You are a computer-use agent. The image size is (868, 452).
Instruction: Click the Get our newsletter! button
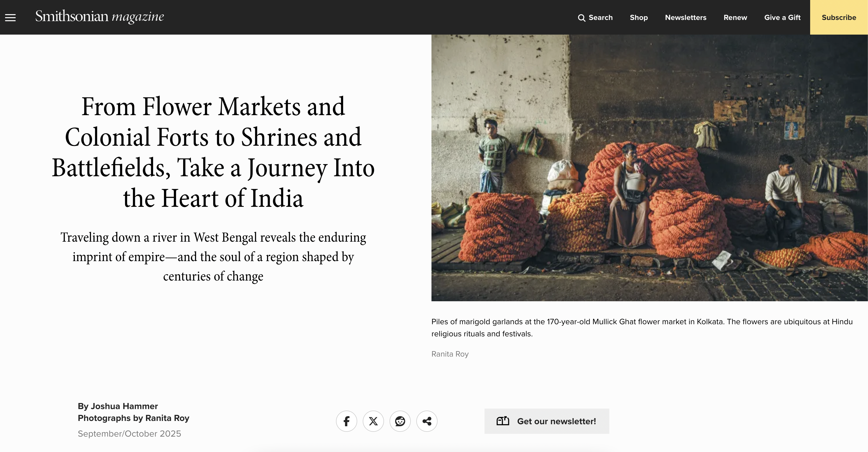pyautogui.click(x=556, y=421)
